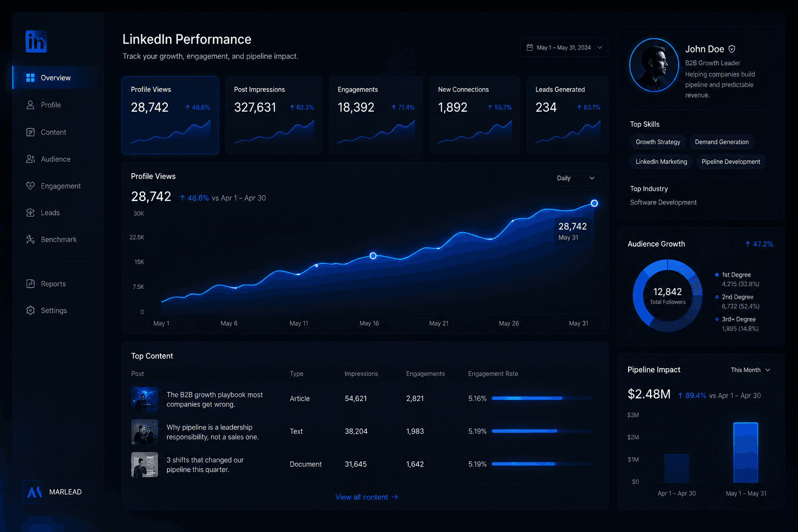The width and height of the screenshot is (798, 532).
Task: Click John Doe's profile photo
Action: (x=654, y=65)
